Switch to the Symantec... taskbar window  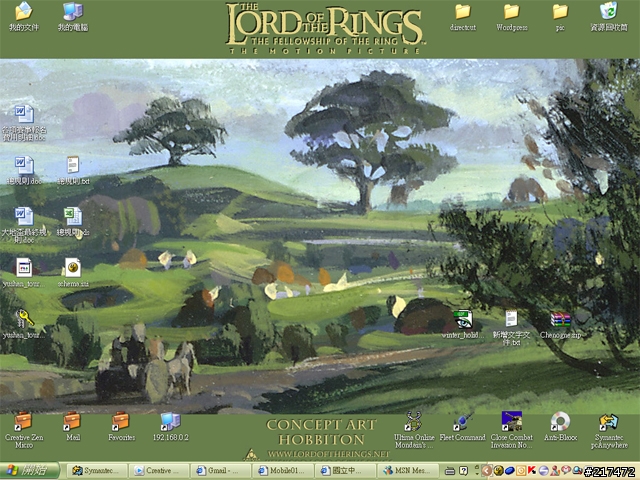[x=96, y=471]
